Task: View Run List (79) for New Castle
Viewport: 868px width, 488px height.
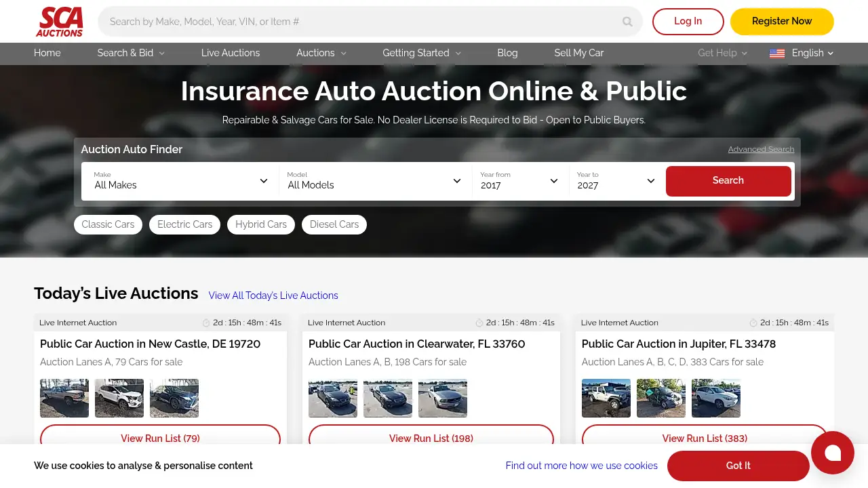Action: pos(160,438)
